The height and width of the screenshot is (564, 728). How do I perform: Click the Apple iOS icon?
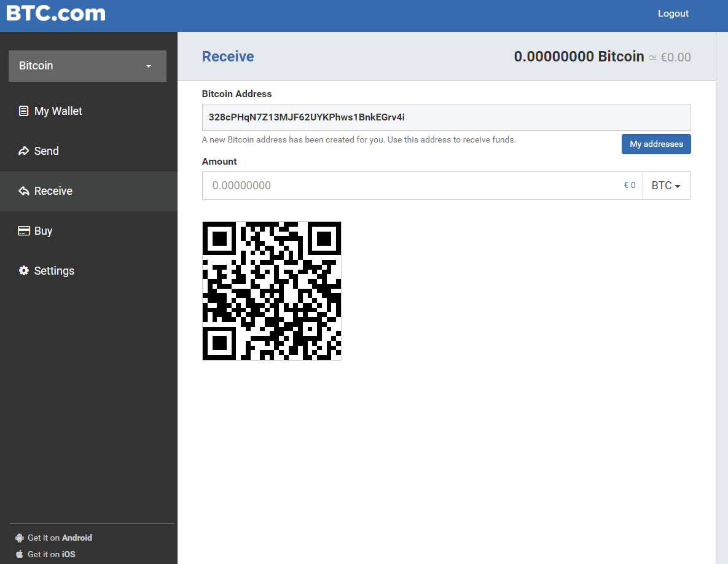click(20, 554)
